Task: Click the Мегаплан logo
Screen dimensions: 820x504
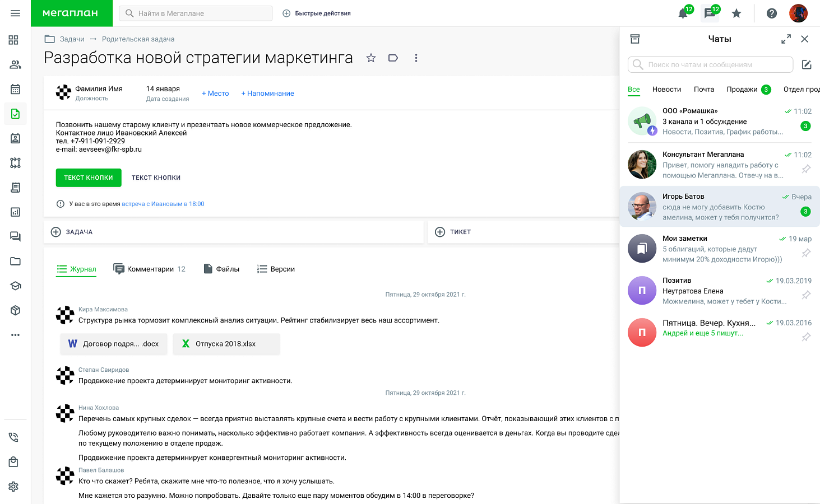Action: point(71,13)
